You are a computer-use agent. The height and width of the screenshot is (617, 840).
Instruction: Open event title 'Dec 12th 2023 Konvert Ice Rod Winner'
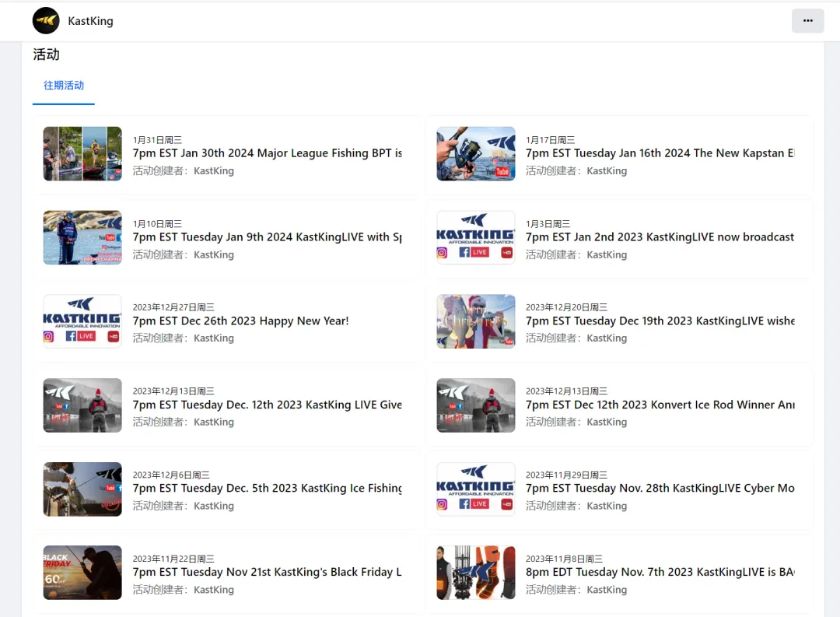[x=660, y=405]
